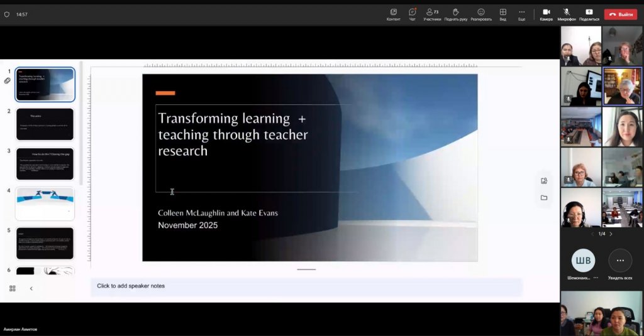Toggle the Камера camera on
Image resolution: width=644 pixels, height=336 pixels.
(x=546, y=14)
